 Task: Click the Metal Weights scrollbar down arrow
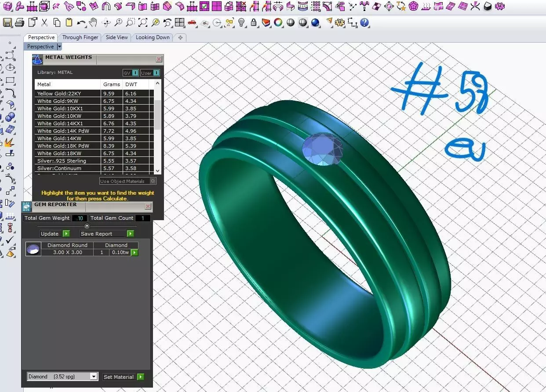(x=158, y=171)
